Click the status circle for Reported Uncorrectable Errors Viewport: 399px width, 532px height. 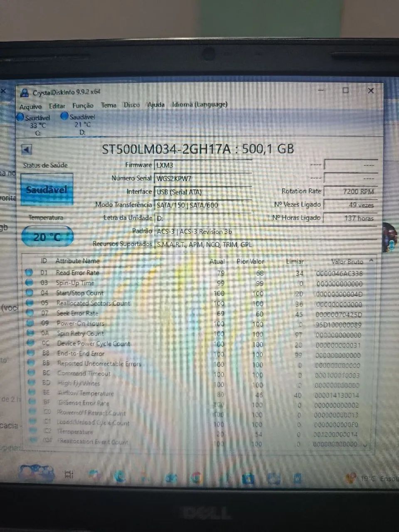[31, 363]
